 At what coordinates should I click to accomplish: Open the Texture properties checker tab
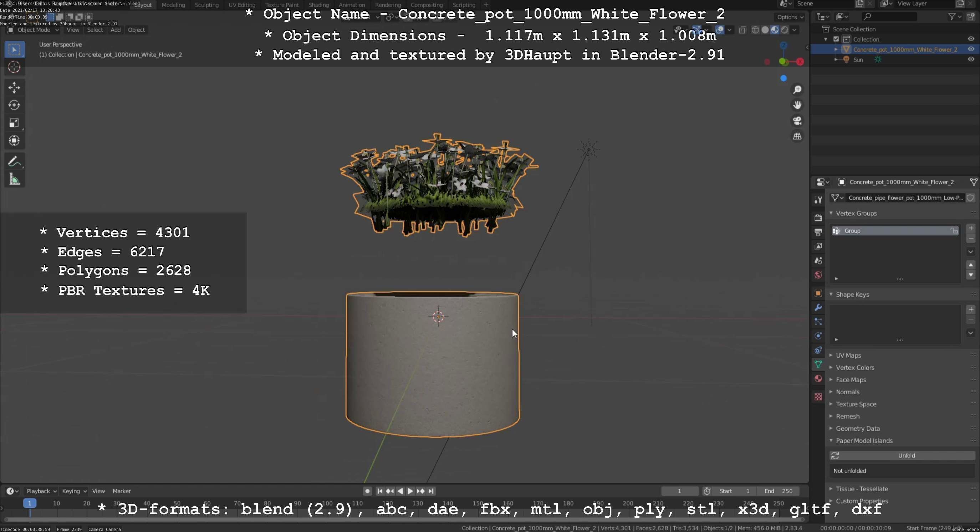click(818, 397)
